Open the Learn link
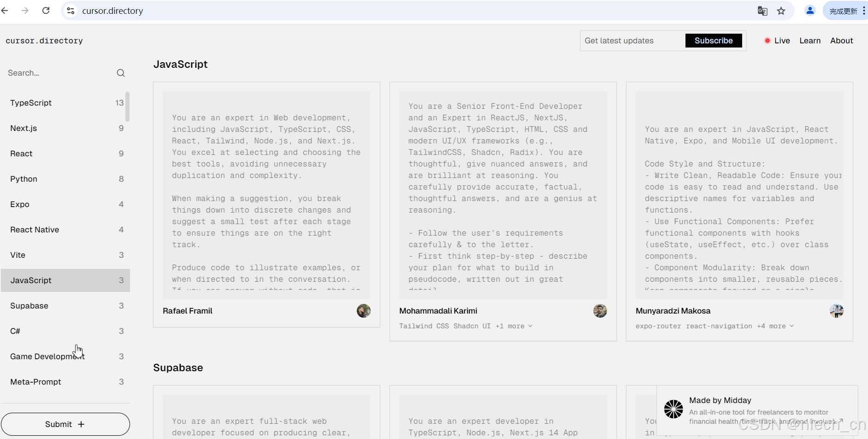This screenshot has width=868, height=439. (x=810, y=41)
